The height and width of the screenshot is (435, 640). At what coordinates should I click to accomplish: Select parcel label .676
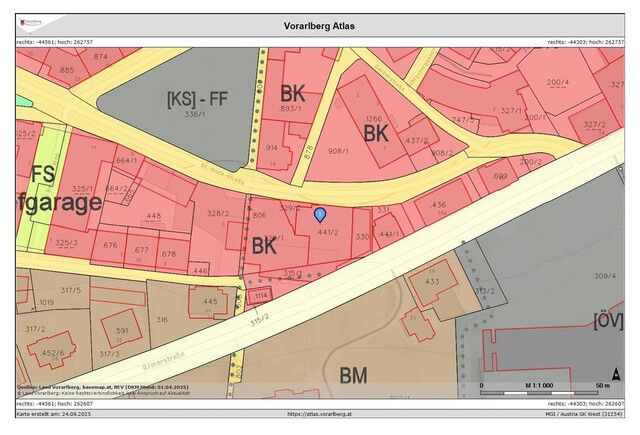click(x=109, y=245)
